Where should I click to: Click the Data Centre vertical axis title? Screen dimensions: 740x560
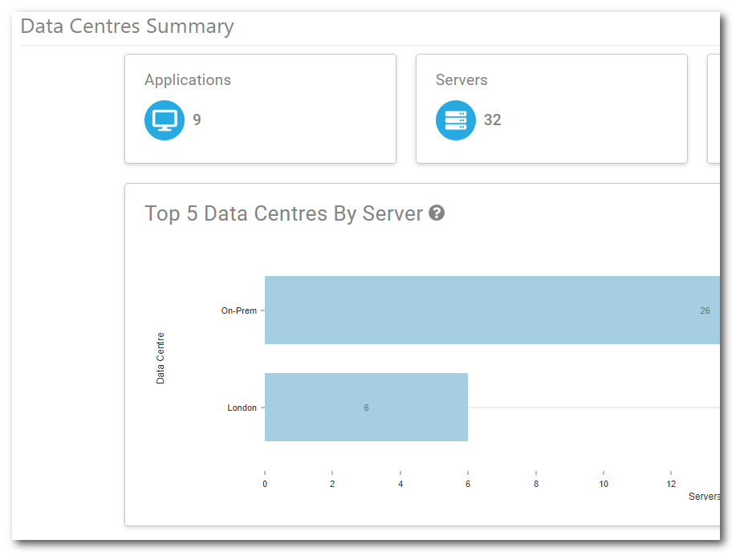161,358
